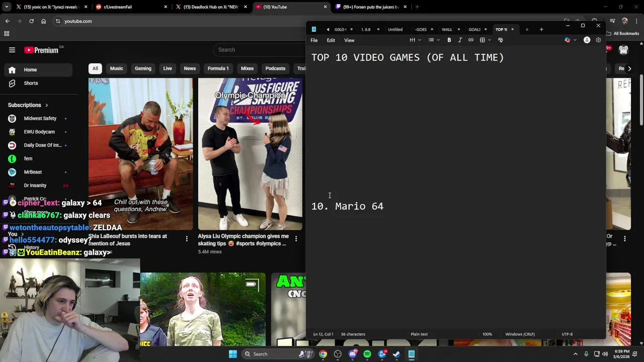This screenshot has height=362, width=644.
Task: Toggle bold formatting in Notepad
Action: [x=449, y=40]
